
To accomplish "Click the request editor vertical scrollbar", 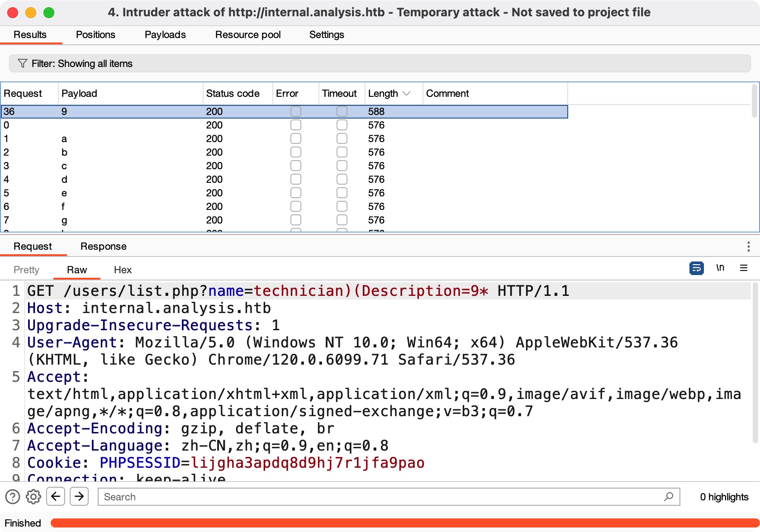I will tap(755, 363).
